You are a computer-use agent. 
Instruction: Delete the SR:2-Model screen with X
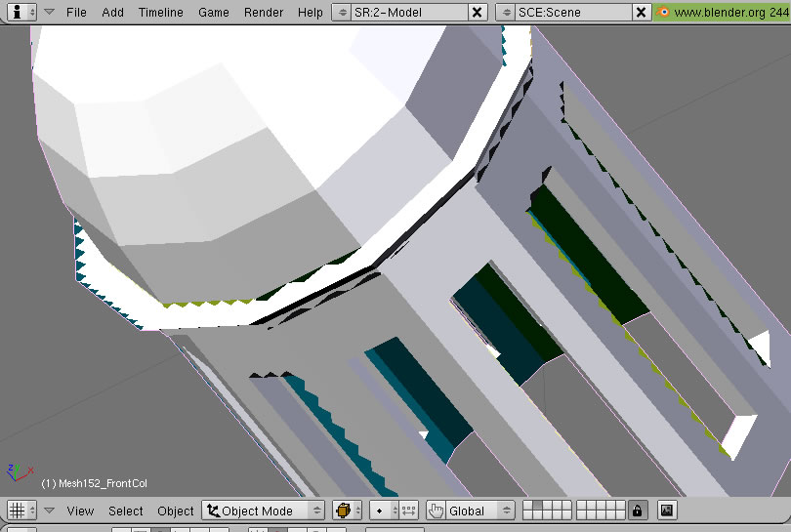coord(477,13)
